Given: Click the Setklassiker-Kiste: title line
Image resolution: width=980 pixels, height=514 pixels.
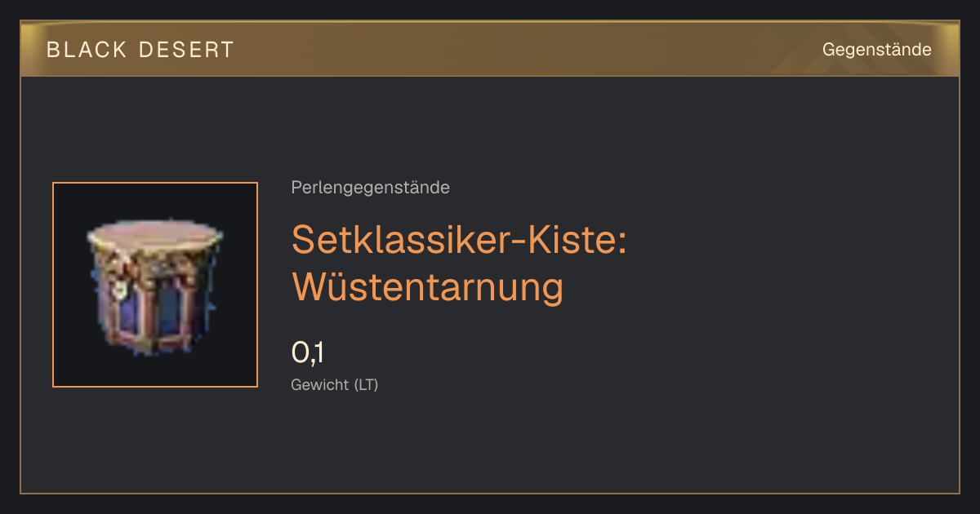Looking at the screenshot, I should point(459,239).
